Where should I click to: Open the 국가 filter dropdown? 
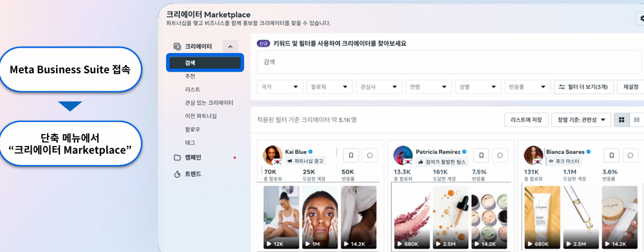tap(279, 87)
